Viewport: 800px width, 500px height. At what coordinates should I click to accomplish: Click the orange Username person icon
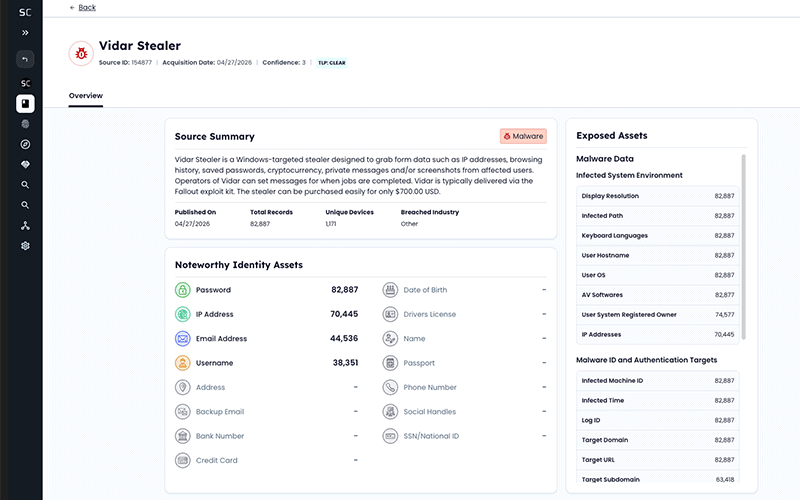click(x=183, y=363)
